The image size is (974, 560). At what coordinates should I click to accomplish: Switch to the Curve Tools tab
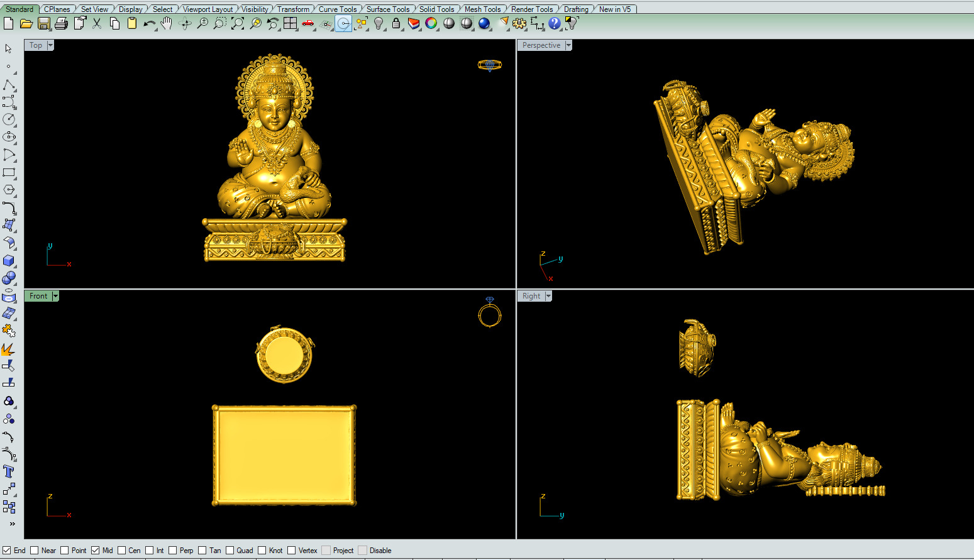click(x=338, y=9)
